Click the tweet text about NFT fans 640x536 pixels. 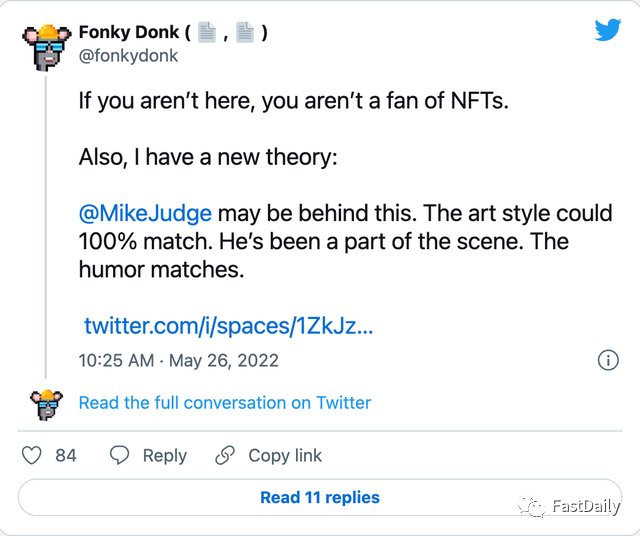pyautogui.click(x=294, y=101)
